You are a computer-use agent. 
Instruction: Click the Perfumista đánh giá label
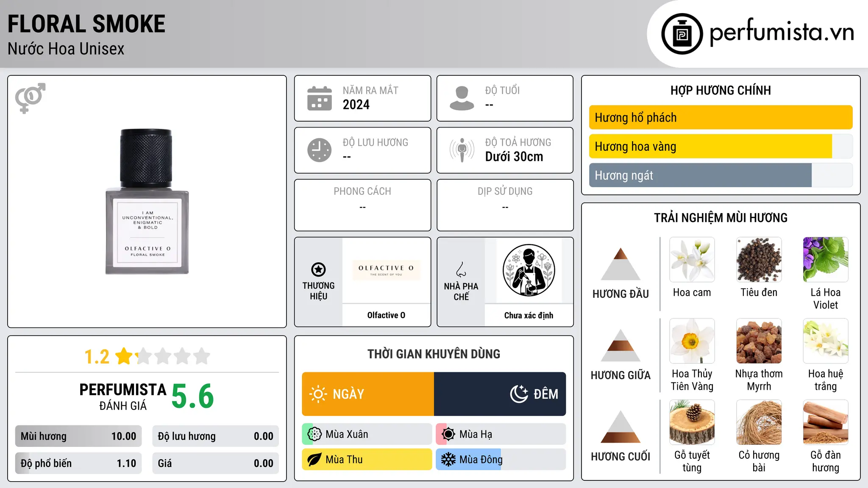(x=123, y=397)
